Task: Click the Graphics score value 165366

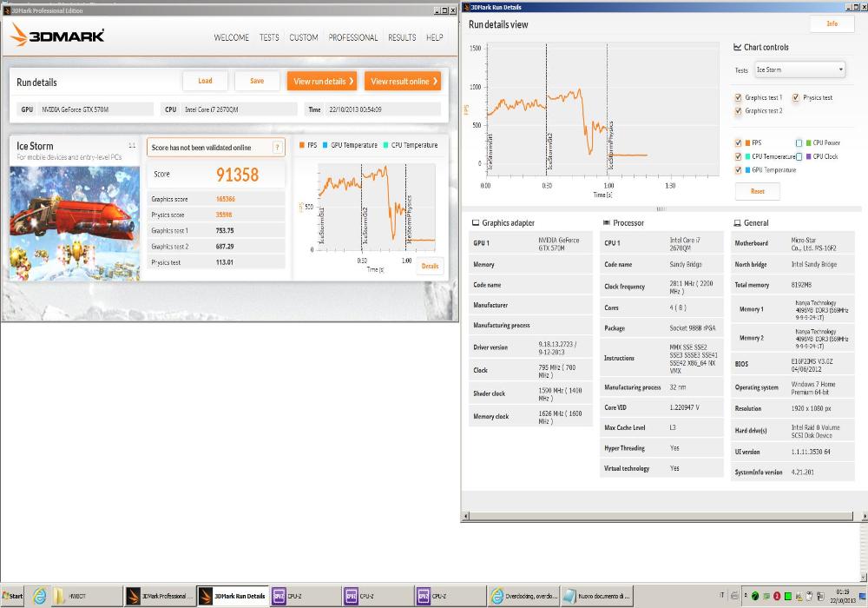Action: [x=226, y=199]
